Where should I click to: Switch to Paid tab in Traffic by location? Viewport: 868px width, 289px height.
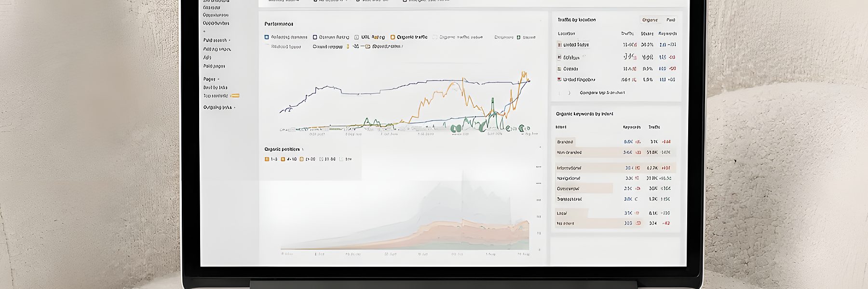tap(670, 20)
